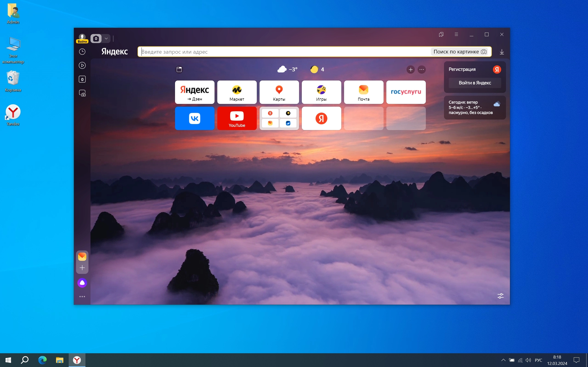Click the Mail icon in sidebar
The image size is (588, 367).
(x=82, y=256)
